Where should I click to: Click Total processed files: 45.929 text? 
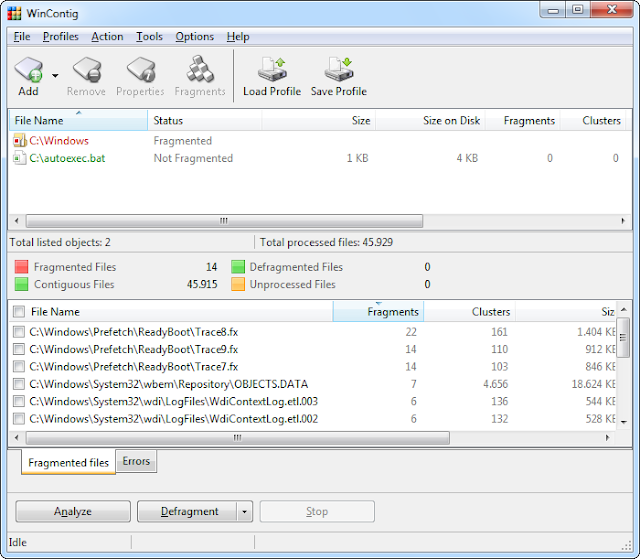click(326, 242)
